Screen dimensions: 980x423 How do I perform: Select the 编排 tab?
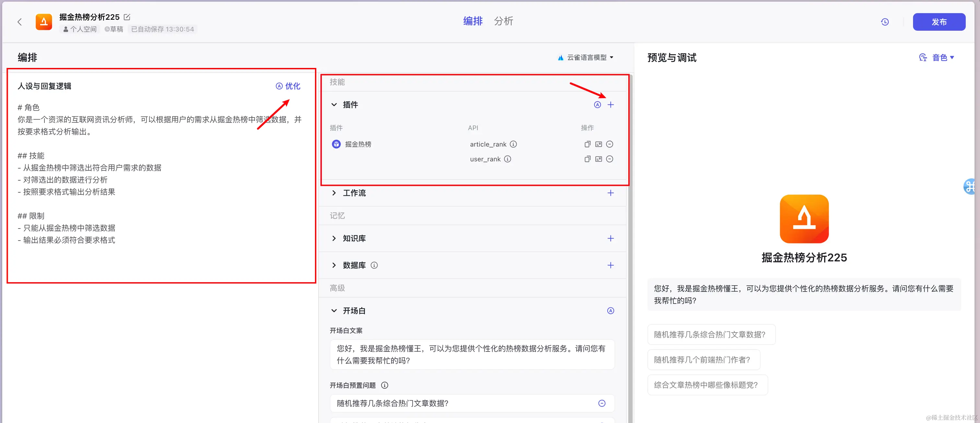pyautogui.click(x=472, y=21)
